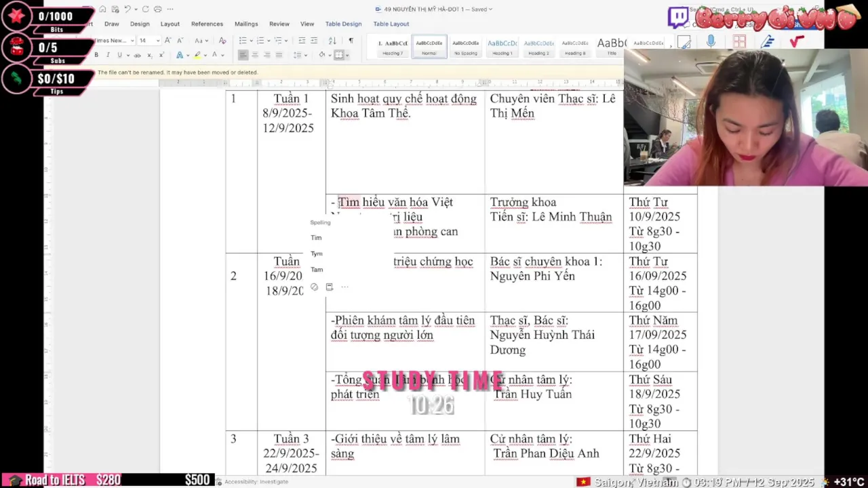Apply the Title style
Screen dimensions: 868x488
612,46
